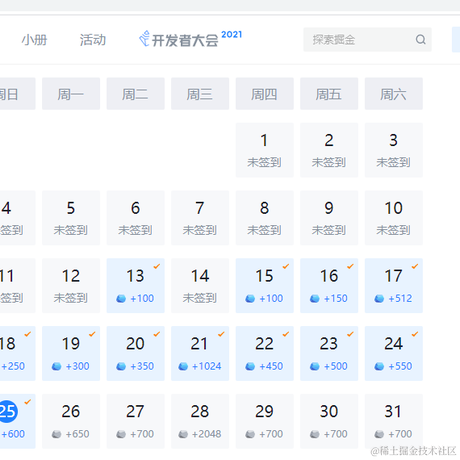Viewport: 460px width, 460px height.
Task: Click +300 reward on day 19
Action: (x=78, y=366)
